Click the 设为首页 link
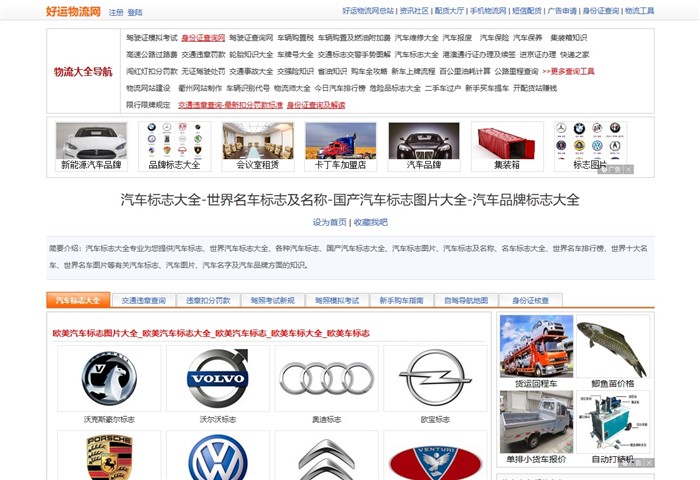This screenshot has height=480, width=700. point(329,222)
